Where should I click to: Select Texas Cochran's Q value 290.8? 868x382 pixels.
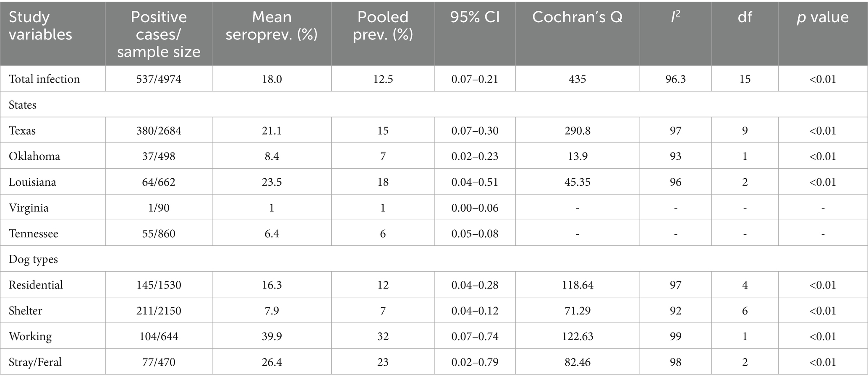coord(577,130)
